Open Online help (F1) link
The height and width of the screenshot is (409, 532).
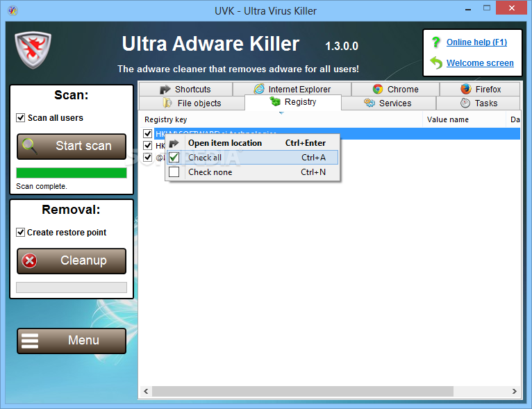[476, 42]
